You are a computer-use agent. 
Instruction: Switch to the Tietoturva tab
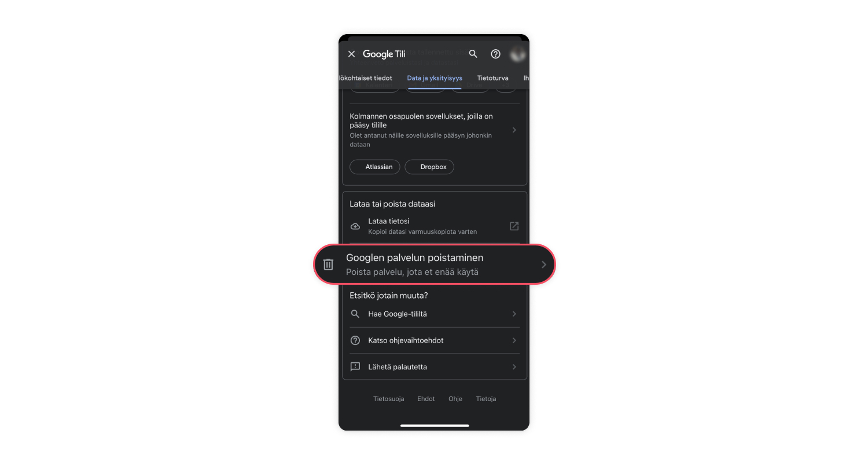[x=492, y=78]
